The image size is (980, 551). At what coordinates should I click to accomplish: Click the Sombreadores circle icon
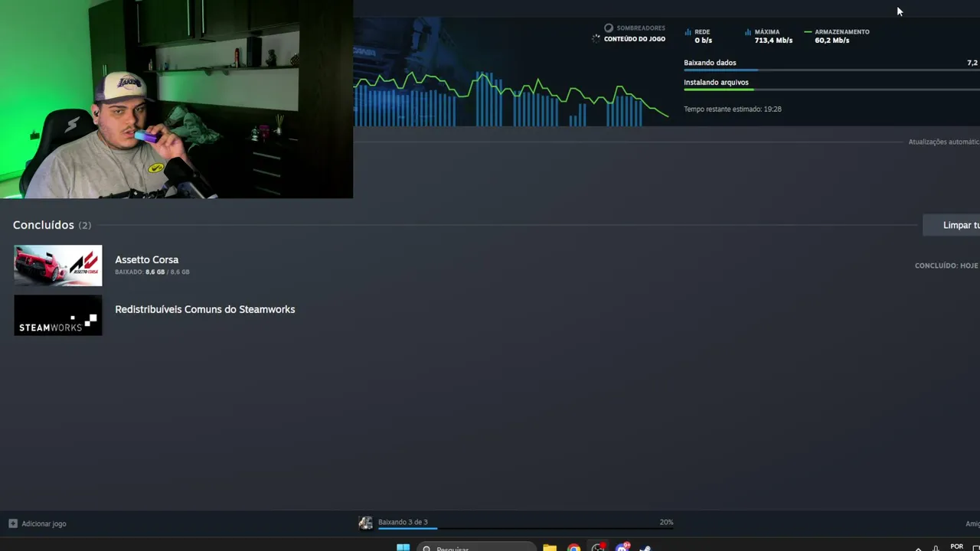click(609, 28)
